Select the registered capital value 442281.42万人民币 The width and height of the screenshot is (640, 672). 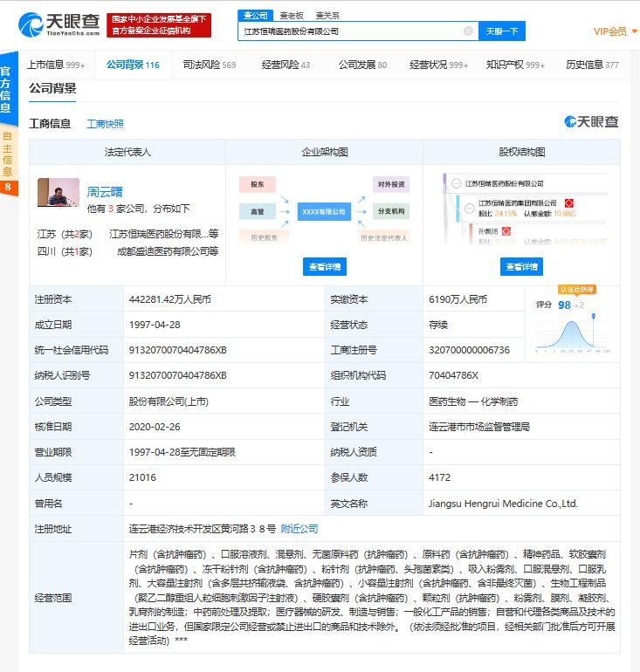coord(169,299)
